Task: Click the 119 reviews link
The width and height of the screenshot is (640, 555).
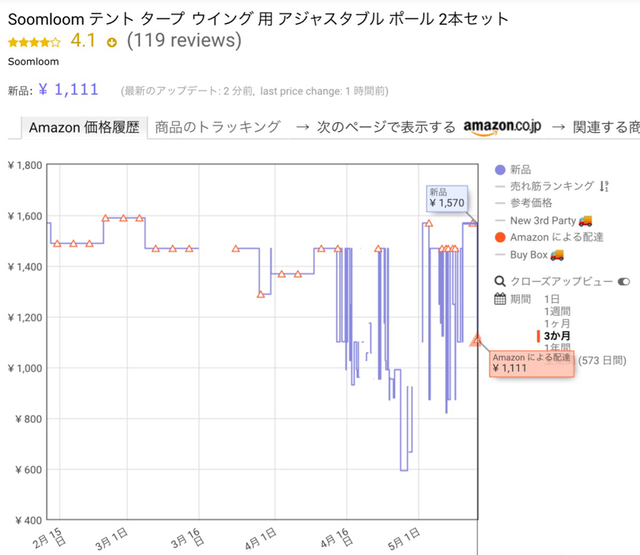Action: 184,40
